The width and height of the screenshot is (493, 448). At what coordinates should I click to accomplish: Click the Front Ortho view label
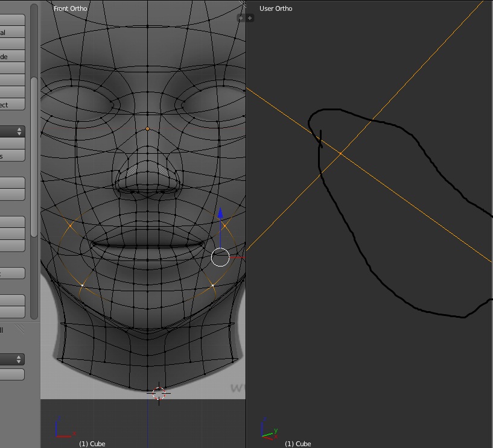click(x=70, y=8)
